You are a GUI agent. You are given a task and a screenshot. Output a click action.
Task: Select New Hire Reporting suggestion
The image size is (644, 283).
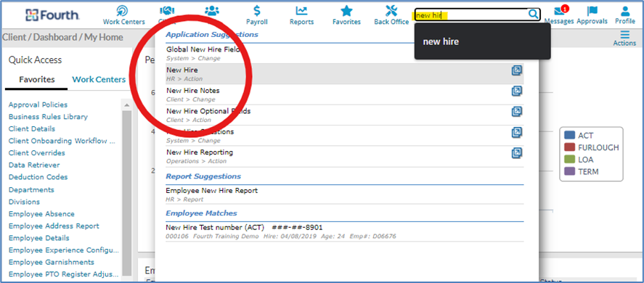pos(345,156)
